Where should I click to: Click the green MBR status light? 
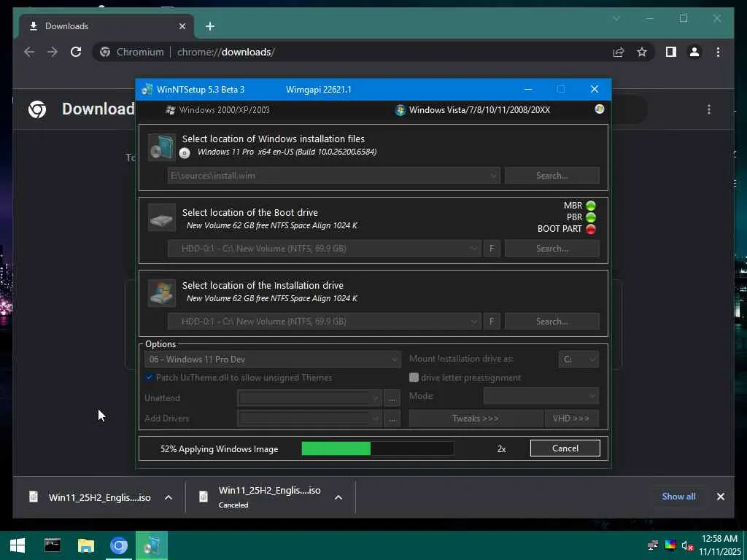pos(591,206)
